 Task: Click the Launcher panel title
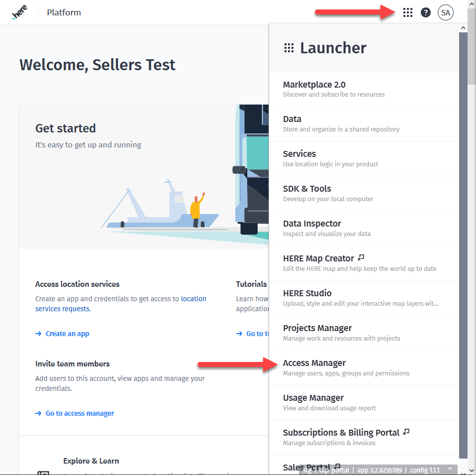(x=333, y=48)
